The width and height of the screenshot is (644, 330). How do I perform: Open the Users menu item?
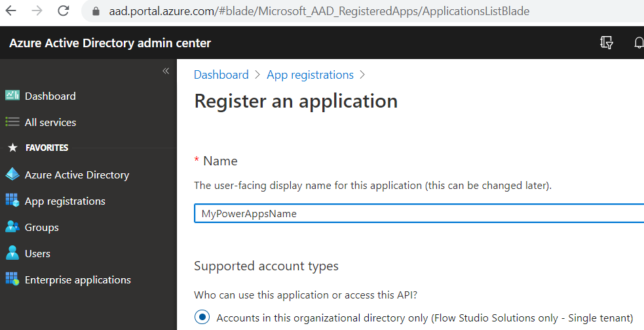[x=37, y=253]
